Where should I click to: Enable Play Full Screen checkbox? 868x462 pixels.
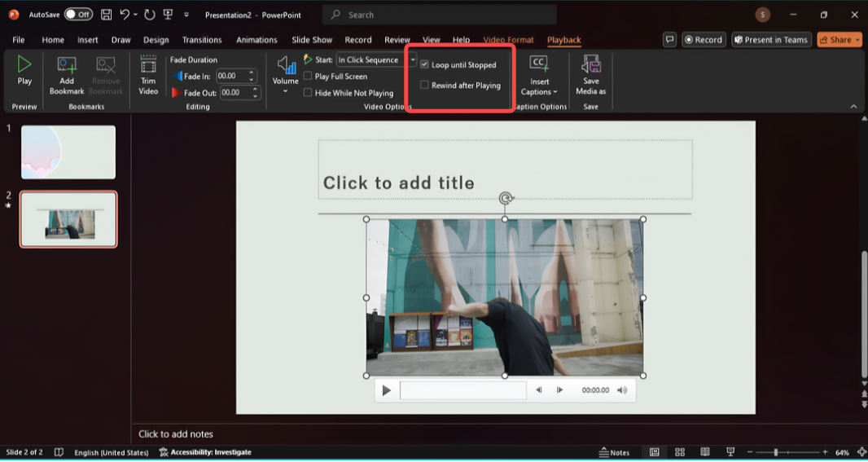(308, 77)
